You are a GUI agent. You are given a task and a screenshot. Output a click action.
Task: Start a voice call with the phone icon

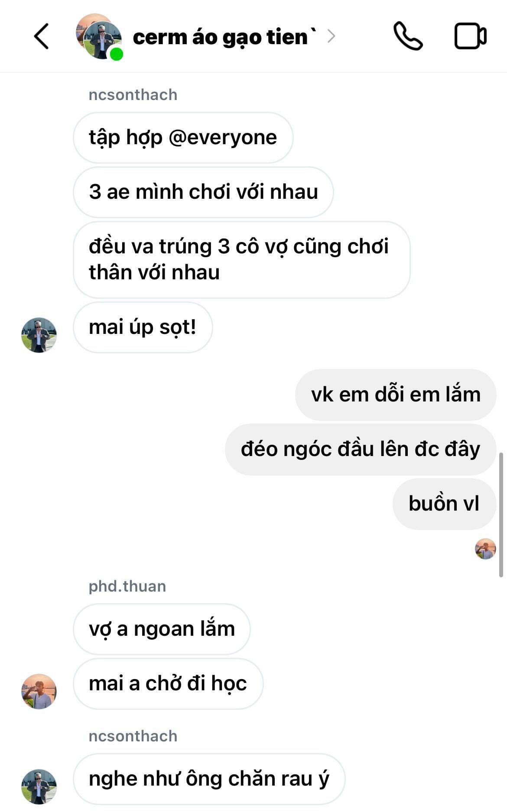pos(408,36)
